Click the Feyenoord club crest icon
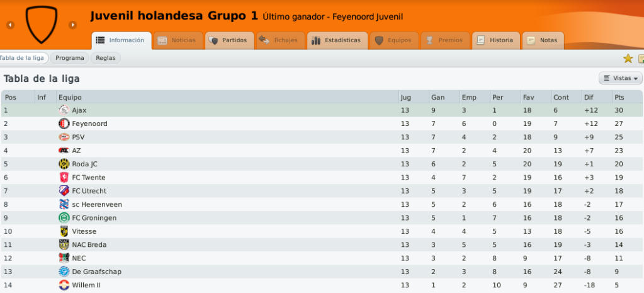The height and width of the screenshot is (293, 644). click(64, 124)
